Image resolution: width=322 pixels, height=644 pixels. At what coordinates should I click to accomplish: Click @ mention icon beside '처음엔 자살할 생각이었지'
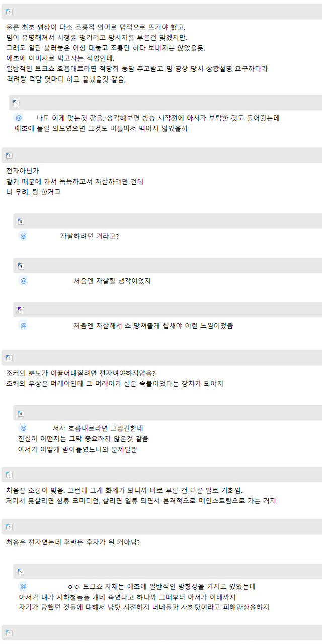click(23, 281)
